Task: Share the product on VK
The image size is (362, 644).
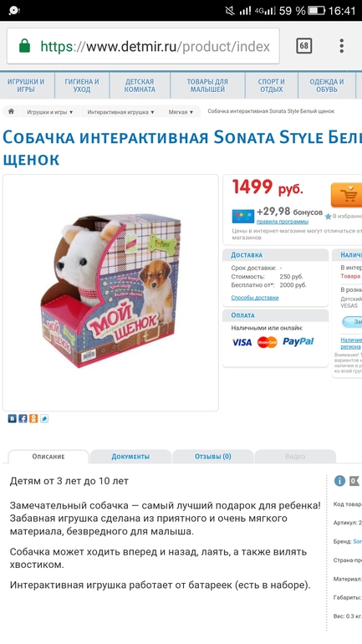Action: click(x=13, y=418)
